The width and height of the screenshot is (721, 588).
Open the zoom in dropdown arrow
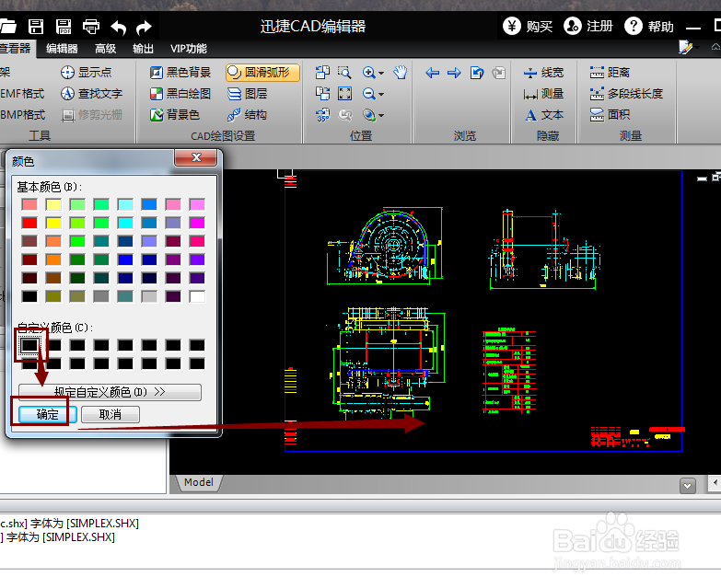coord(381,73)
